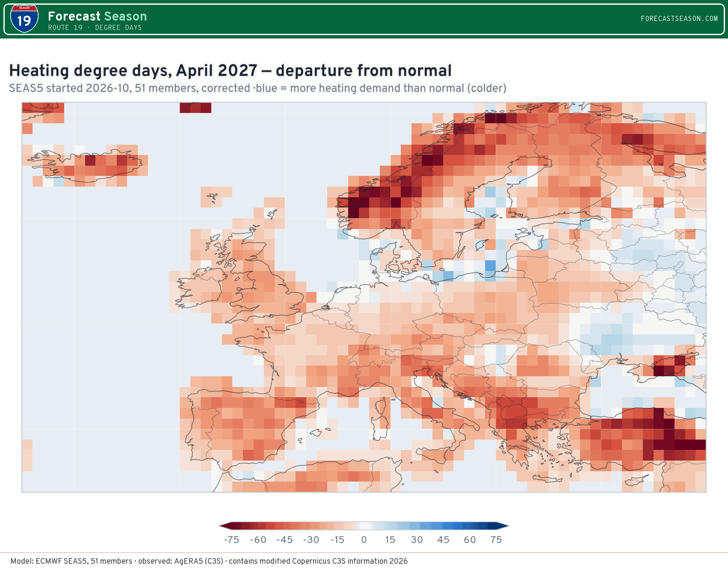Viewport: 728px width, 571px height.
Task: Click the 45 tick label on the color bar
Action: point(444,540)
